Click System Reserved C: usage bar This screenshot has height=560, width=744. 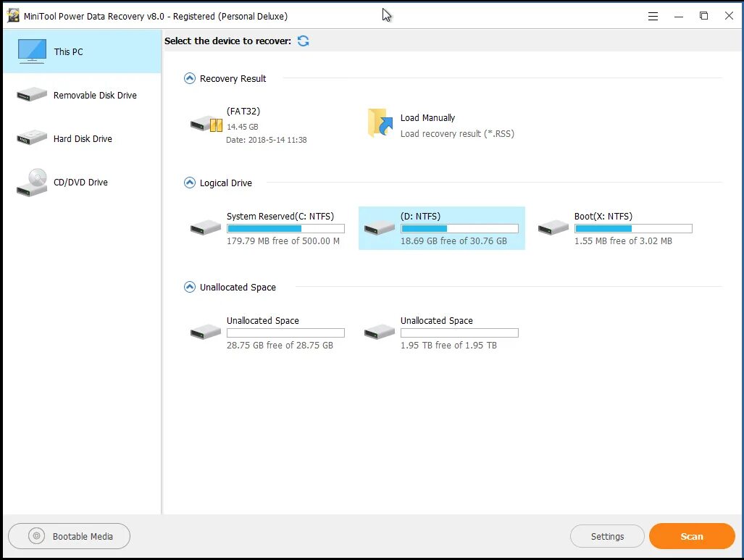pos(285,229)
